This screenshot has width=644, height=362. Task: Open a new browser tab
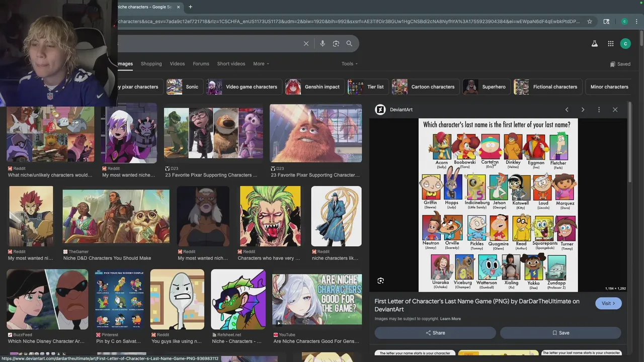click(190, 7)
